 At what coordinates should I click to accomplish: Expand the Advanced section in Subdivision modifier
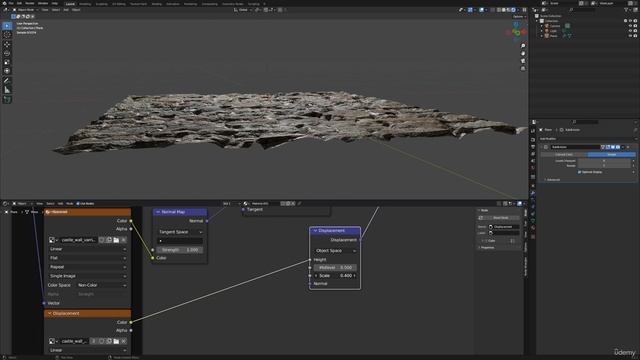[x=553, y=180]
